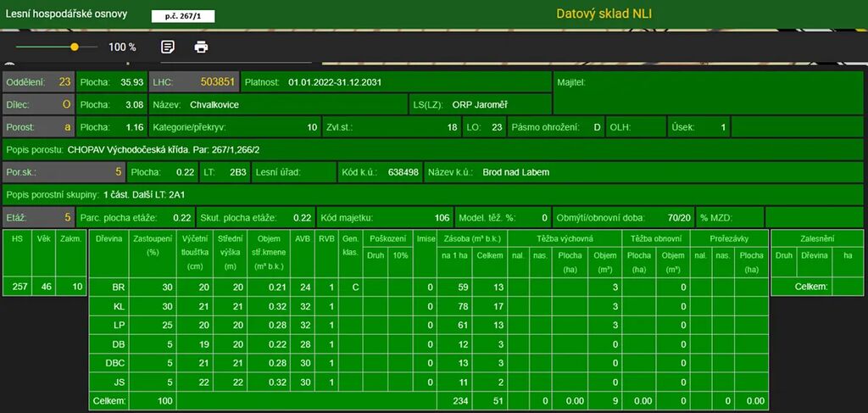Select the BR tree species row
The height and width of the screenshot is (413, 868).
pos(119,287)
